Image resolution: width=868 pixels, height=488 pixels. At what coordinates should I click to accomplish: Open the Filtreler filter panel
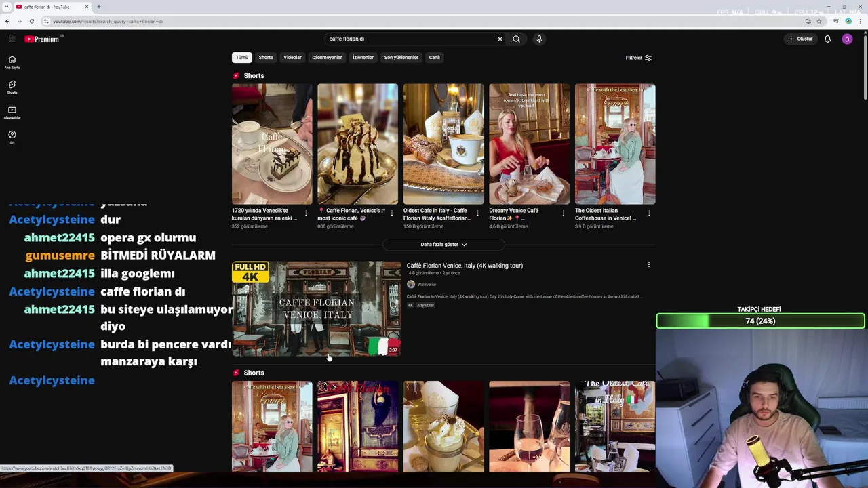(638, 58)
